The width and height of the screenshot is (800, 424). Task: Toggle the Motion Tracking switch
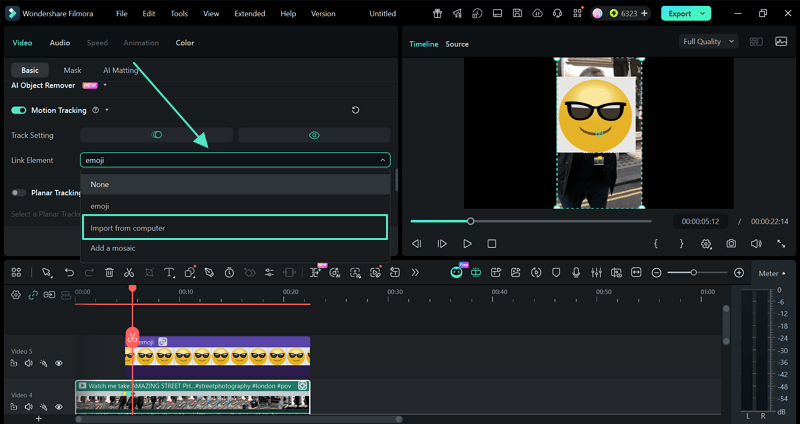[19, 110]
